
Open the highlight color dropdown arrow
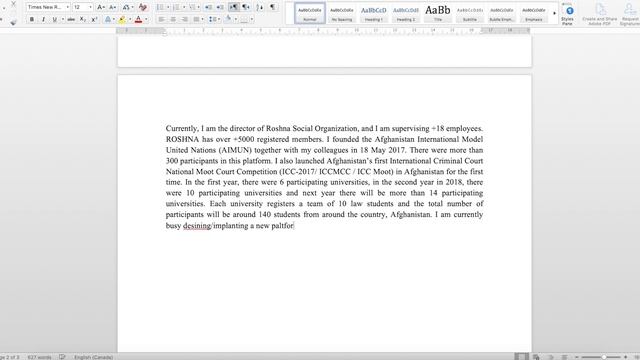tap(130, 20)
